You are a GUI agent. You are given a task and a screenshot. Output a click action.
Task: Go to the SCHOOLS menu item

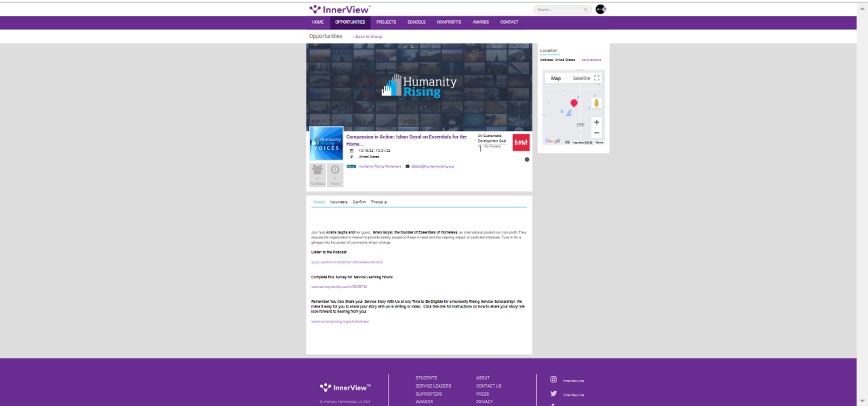pyautogui.click(x=416, y=22)
